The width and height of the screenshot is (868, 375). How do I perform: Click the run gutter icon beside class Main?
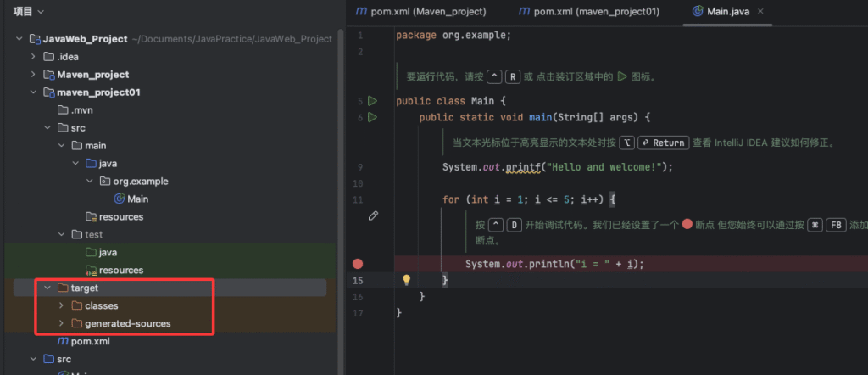[x=371, y=101]
